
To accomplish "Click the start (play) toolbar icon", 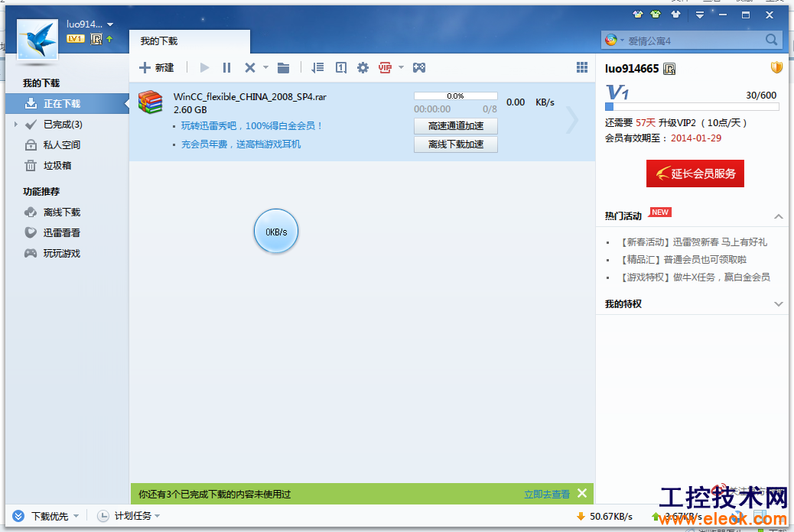I will pyautogui.click(x=204, y=68).
